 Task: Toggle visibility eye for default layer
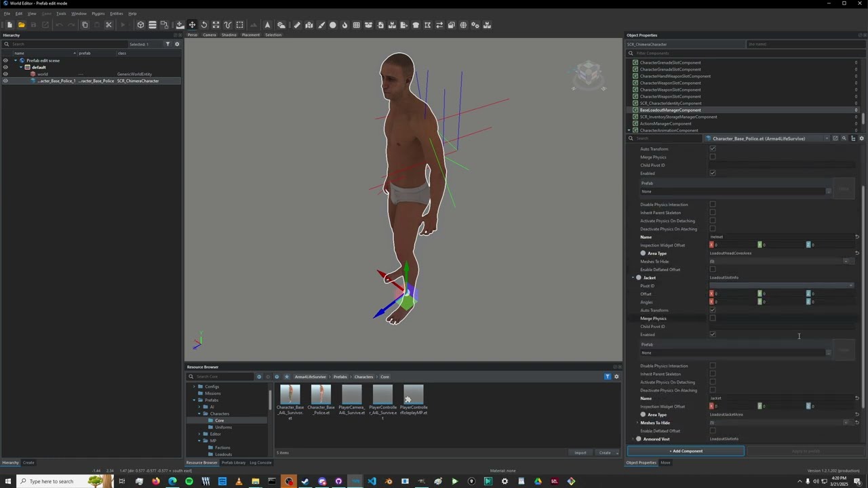tap(5, 67)
